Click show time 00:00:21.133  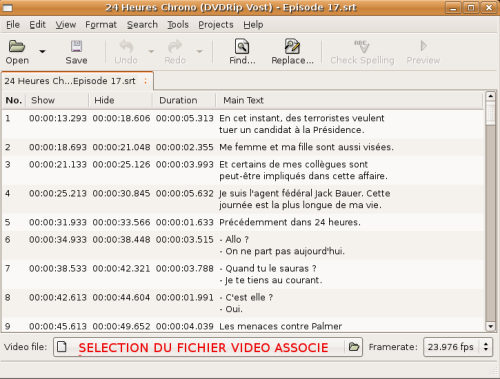(58, 164)
